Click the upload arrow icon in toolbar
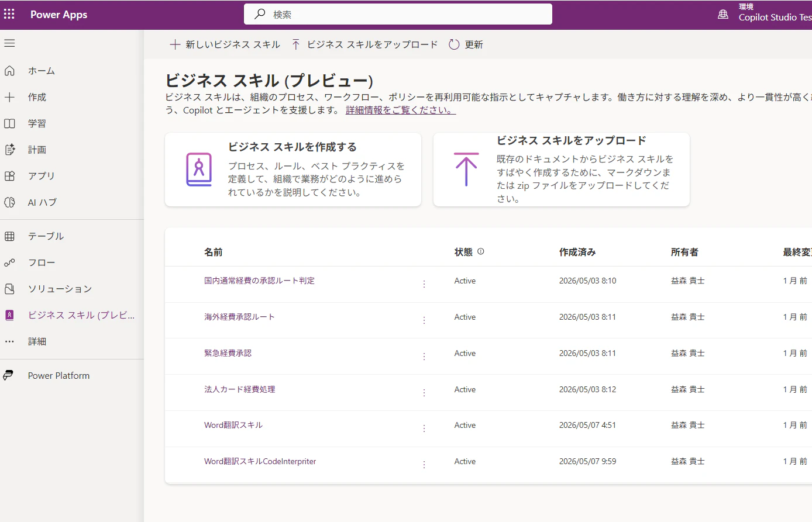The width and height of the screenshot is (812, 522). (296, 44)
